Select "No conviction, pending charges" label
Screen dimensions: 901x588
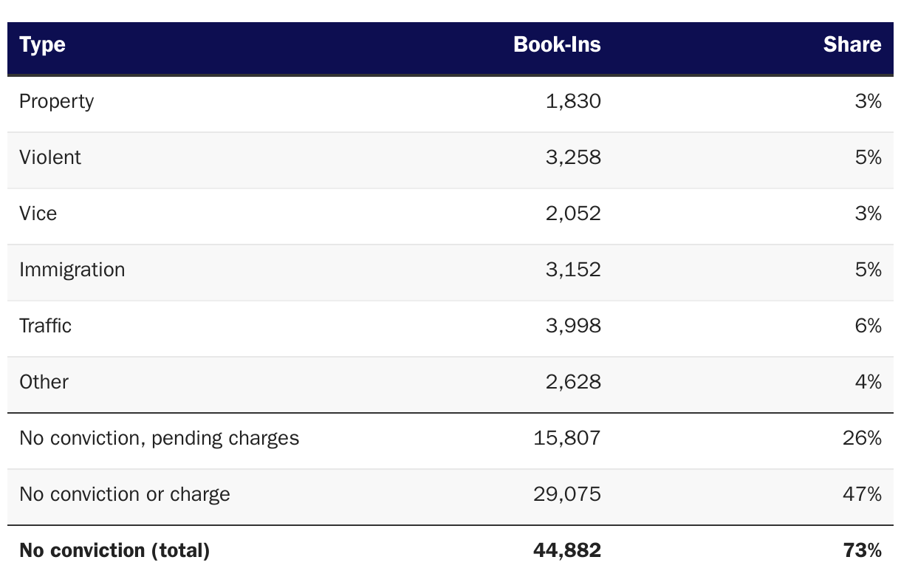(x=160, y=438)
